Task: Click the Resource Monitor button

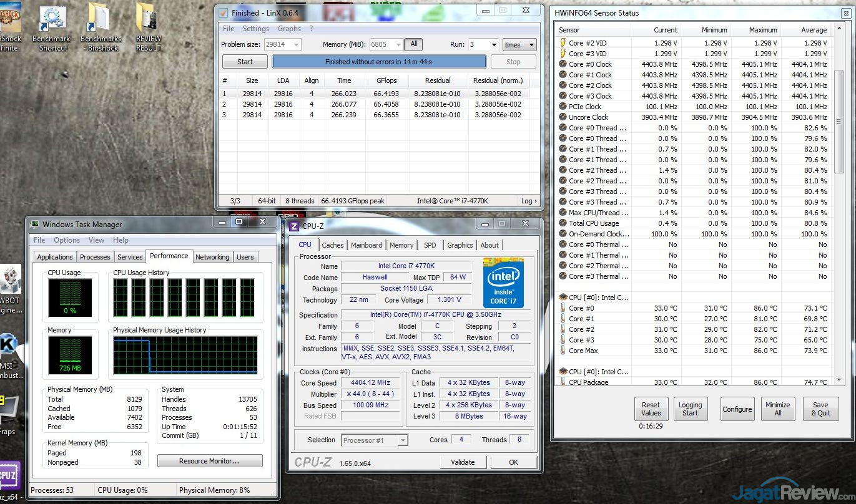Action: point(209,461)
